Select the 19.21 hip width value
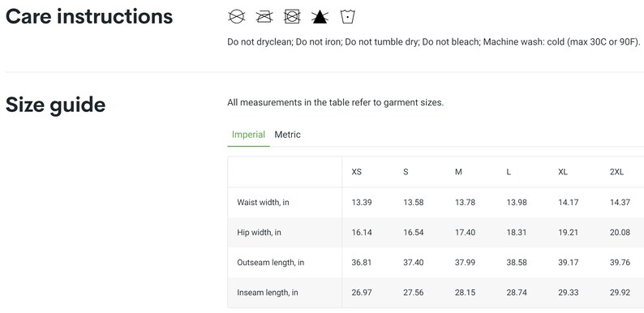The height and width of the screenshot is (313, 644). [568, 233]
